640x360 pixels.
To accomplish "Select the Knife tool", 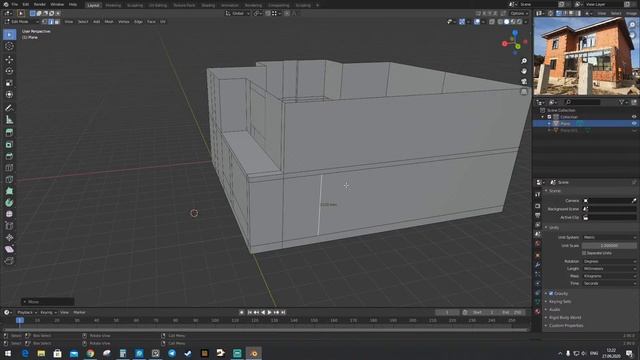I will click(9, 180).
